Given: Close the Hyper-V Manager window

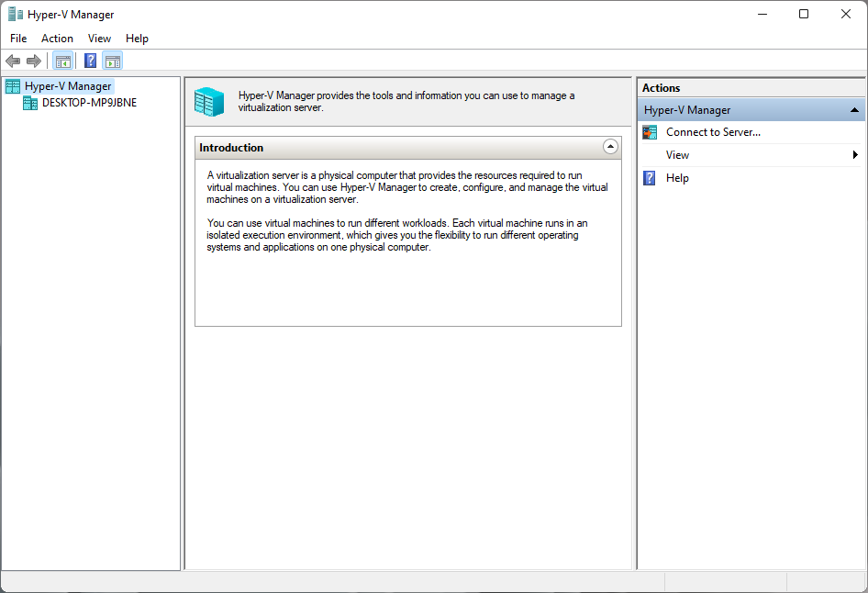Looking at the screenshot, I should point(846,15).
